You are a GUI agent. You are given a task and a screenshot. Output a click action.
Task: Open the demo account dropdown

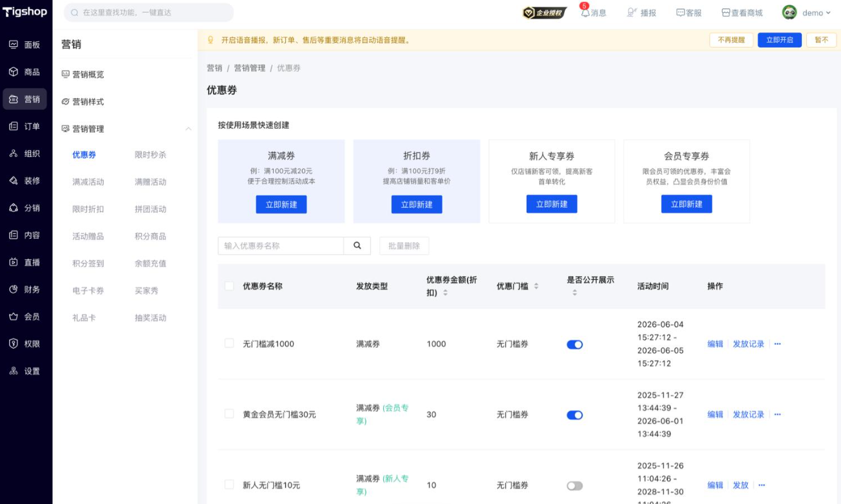(816, 13)
